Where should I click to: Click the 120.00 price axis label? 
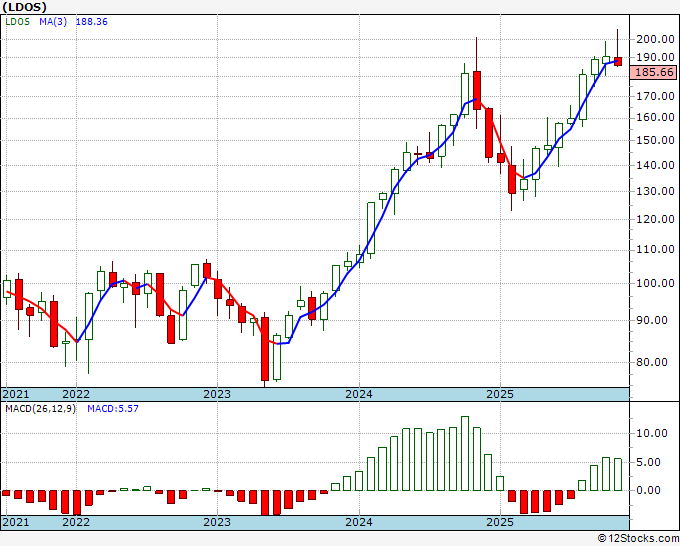click(x=655, y=219)
